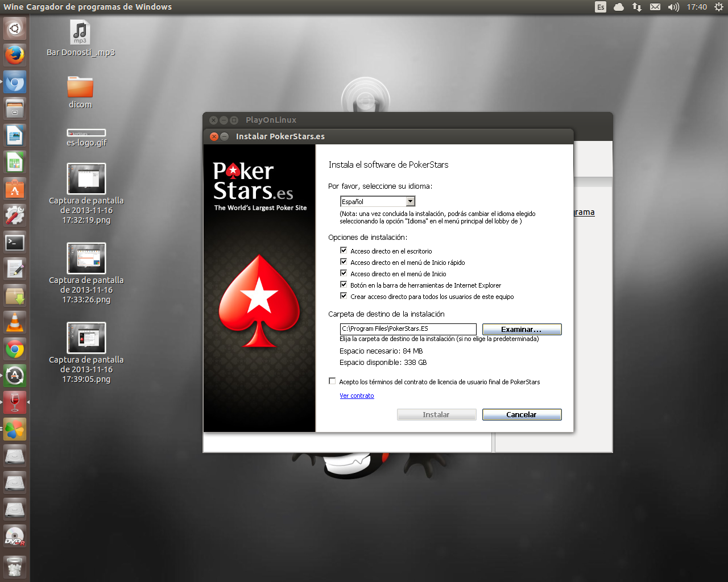Open the clock menu showing 17:40

697,7
